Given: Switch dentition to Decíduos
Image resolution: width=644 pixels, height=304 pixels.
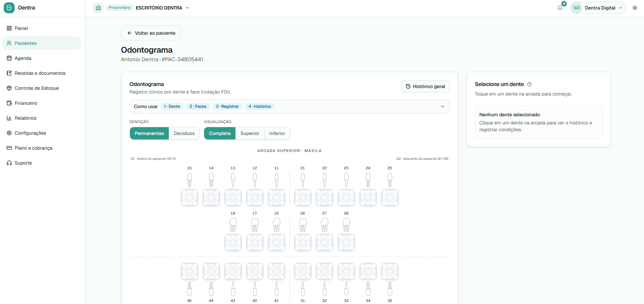Looking at the screenshot, I should [184, 133].
